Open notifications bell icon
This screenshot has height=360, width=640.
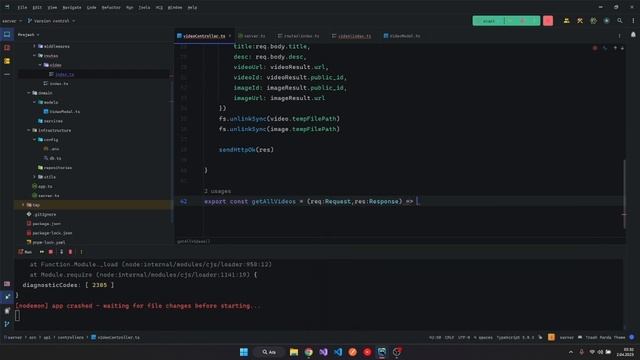(633, 35)
